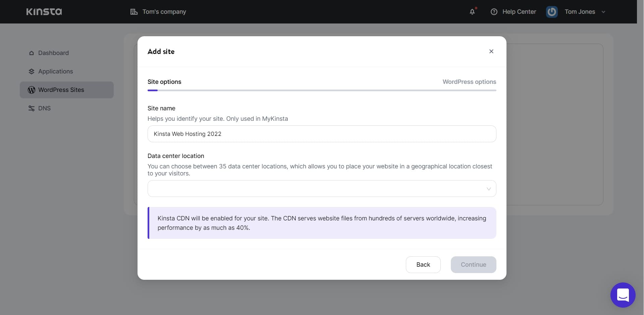
Task: Click the 'Add site' dialog title
Action: coord(161,52)
